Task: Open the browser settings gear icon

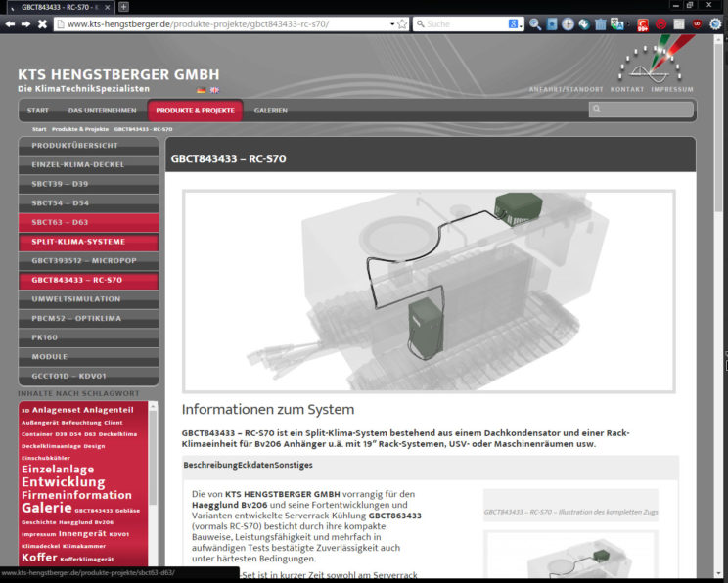Action: point(715,24)
